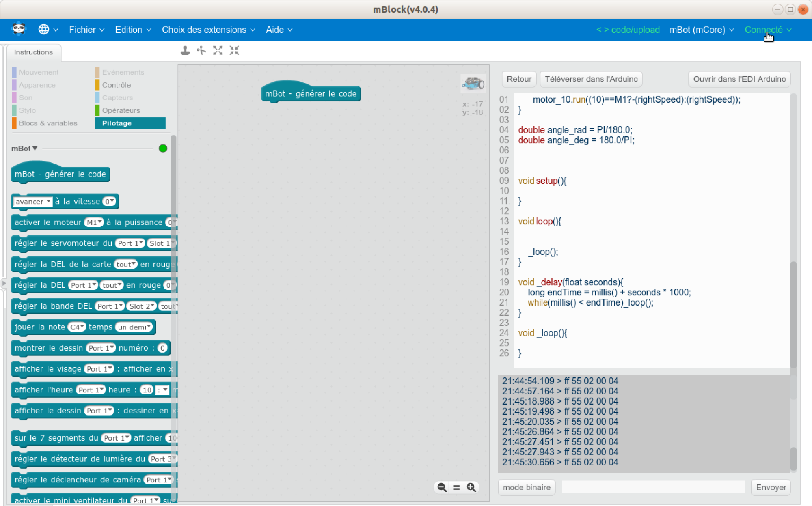The height and width of the screenshot is (506, 812).
Task: Click Téléverser dans l'Arduino button
Action: point(591,79)
